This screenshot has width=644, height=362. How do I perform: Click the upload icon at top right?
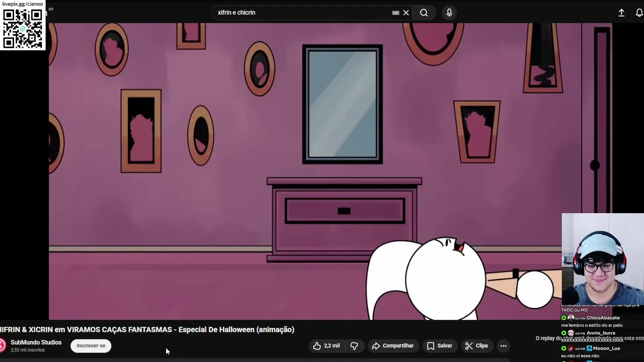621,13
